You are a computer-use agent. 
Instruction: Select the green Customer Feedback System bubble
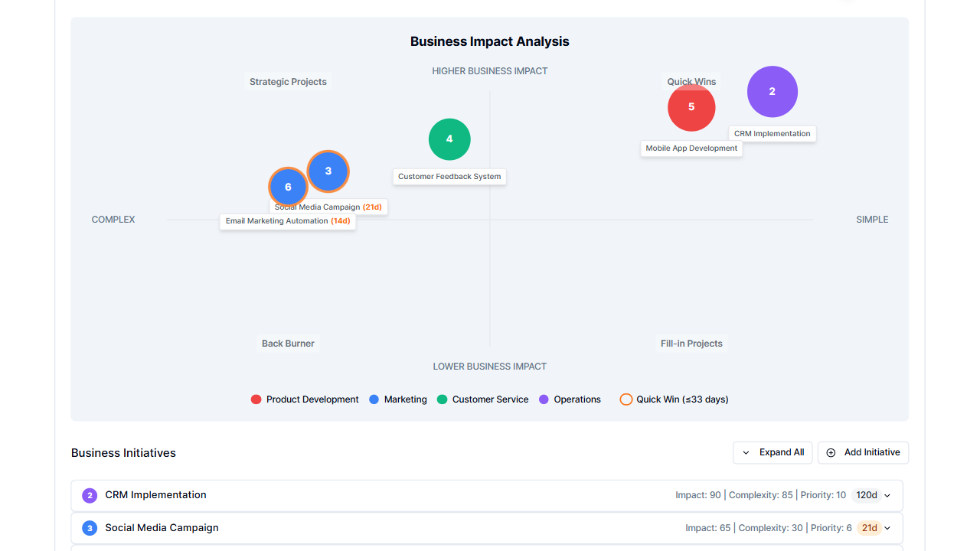(x=449, y=139)
